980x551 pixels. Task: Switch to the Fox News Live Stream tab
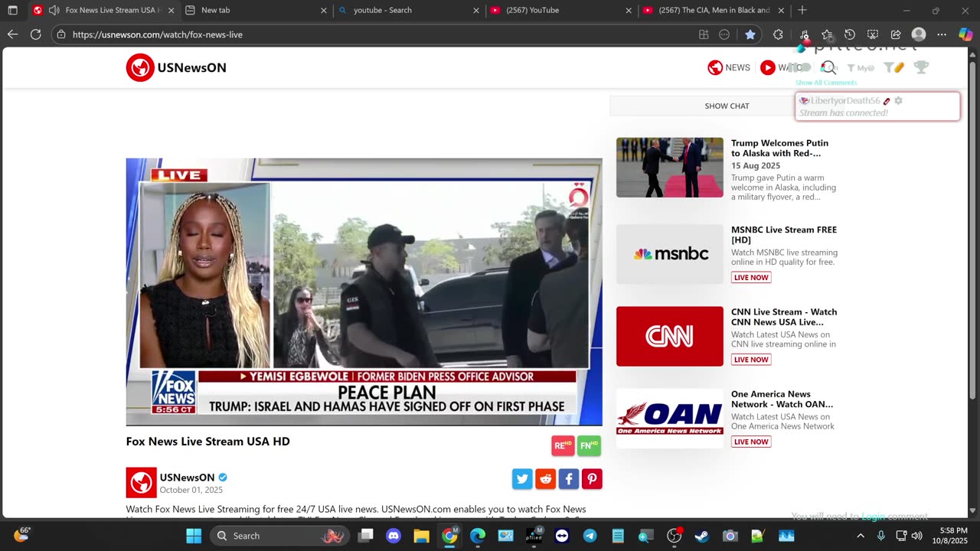click(103, 11)
